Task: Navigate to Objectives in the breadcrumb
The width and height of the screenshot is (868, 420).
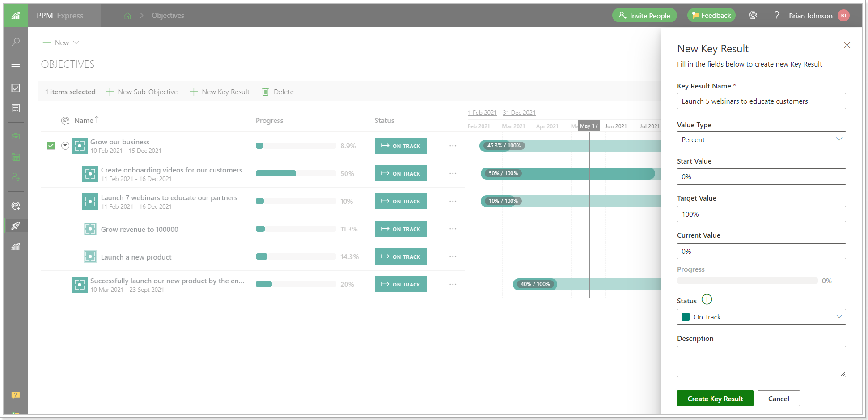Action: (x=167, y=15)
